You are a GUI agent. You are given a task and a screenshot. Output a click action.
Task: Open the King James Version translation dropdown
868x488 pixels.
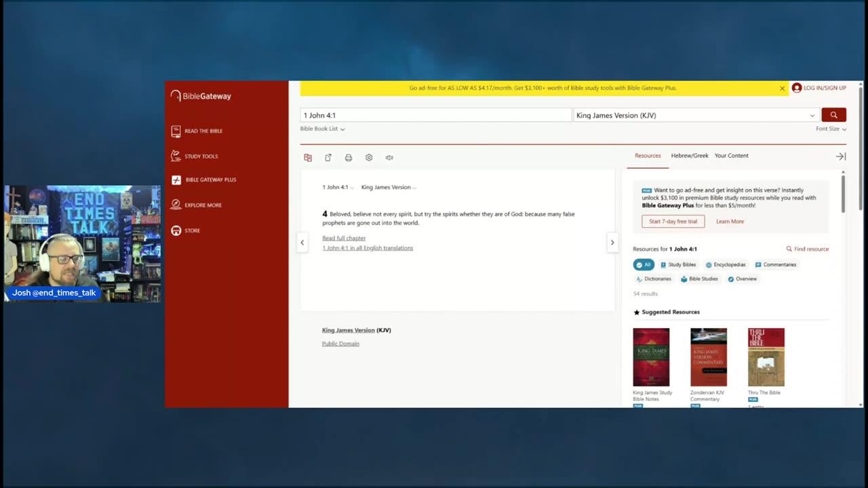696,115
